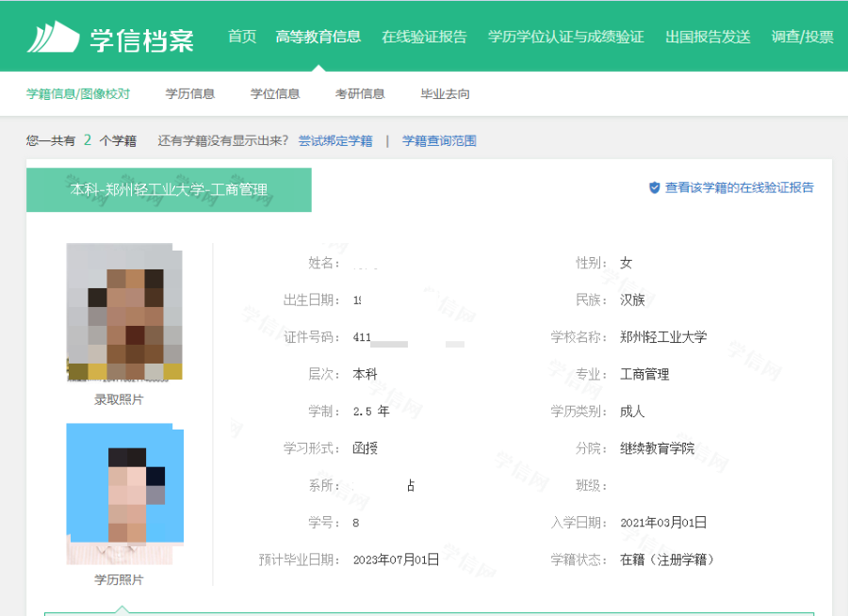Click the 2.5 年 duration value
The height and width of the screenshot is (616, 848).
(x=371, y=412)
